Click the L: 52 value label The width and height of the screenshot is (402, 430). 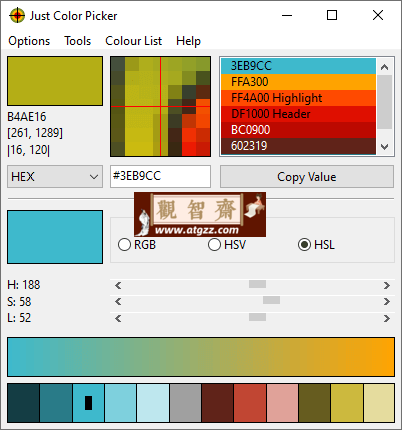(x=19, y=318)
